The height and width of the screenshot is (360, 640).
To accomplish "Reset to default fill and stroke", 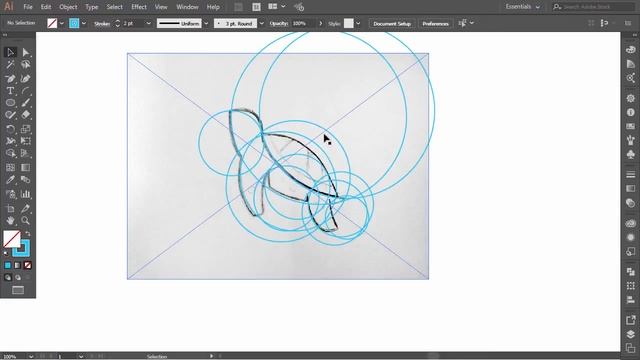I will (6, 253).
